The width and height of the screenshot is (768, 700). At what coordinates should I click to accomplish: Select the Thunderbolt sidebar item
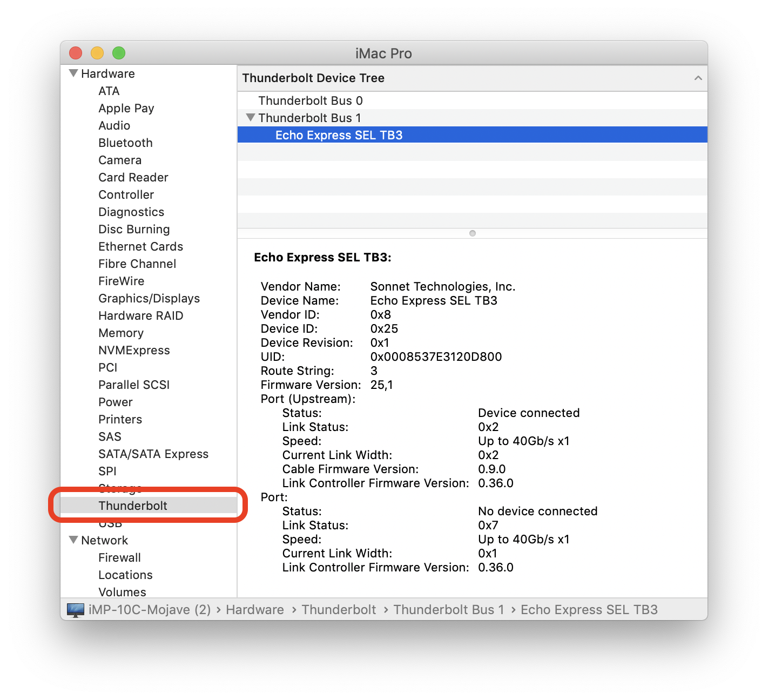click(x=149, y=506)
